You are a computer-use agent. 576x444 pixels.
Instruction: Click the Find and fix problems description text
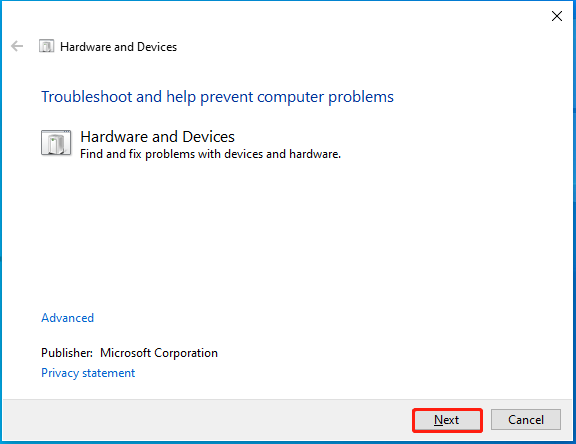click(x=210, y=154)
